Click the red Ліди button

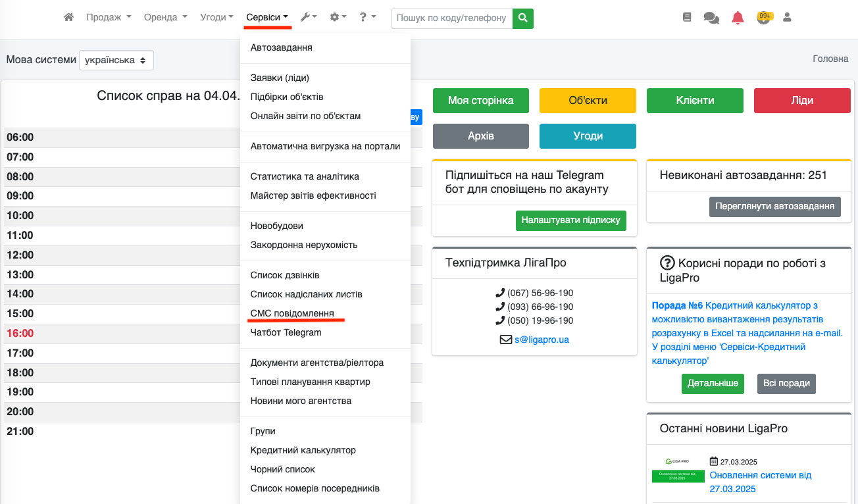tap(802, 101)
